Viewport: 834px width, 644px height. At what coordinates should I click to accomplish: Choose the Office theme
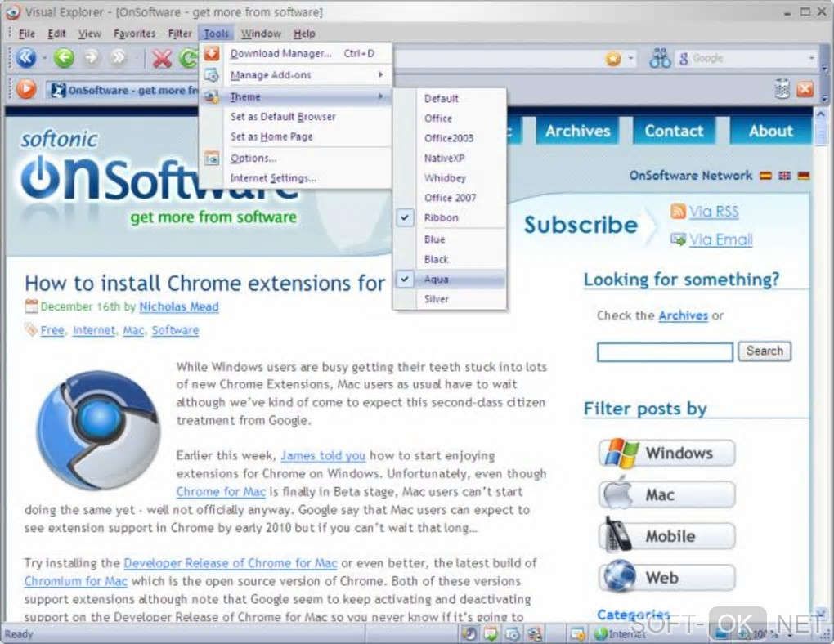[x=450, y=118]
